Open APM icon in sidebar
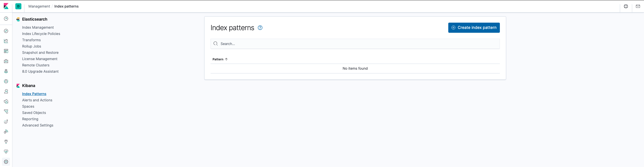The image size is (644, 167). pos(6,111)
